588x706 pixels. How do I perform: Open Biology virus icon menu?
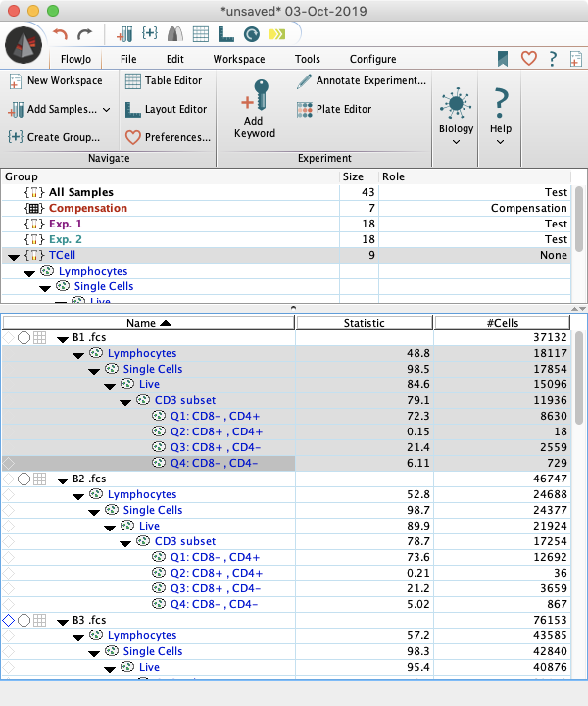(456, 103)
